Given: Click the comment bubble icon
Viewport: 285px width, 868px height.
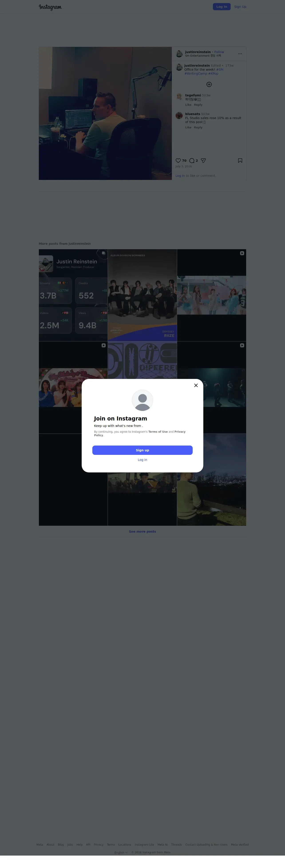Looking at the screenshot, I should pyautogui.click(x=192, y=160).
